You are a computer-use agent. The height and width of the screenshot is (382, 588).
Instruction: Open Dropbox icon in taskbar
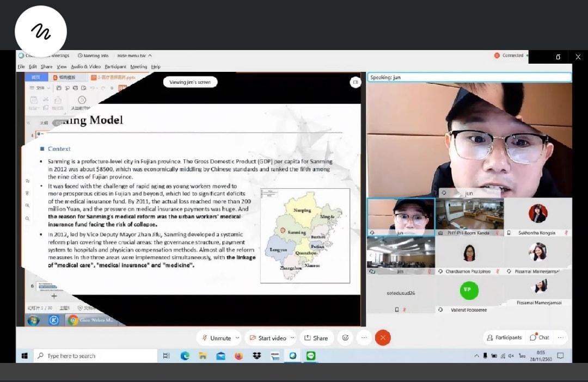tap(256, 356)
